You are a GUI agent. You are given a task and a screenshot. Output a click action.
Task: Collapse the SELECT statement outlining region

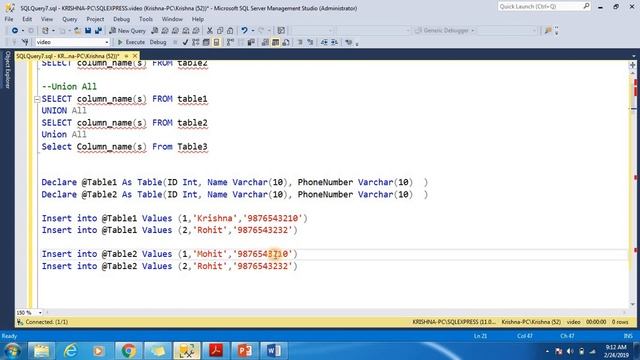point(37,99)
